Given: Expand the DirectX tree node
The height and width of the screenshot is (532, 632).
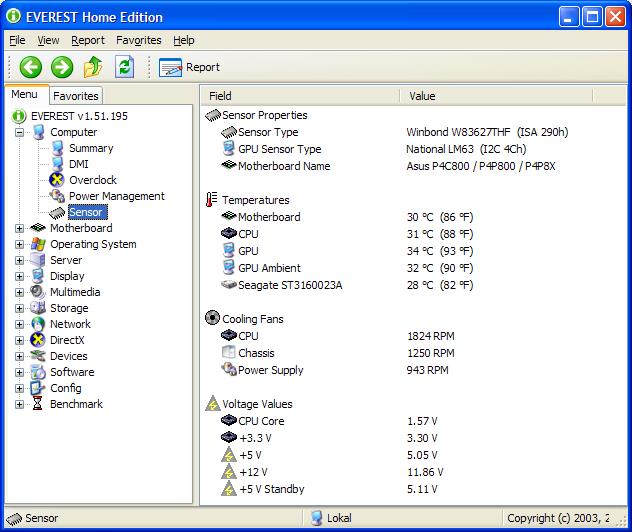Looking at the screenshot, I should pyautogui.click(x=19, y=341).
